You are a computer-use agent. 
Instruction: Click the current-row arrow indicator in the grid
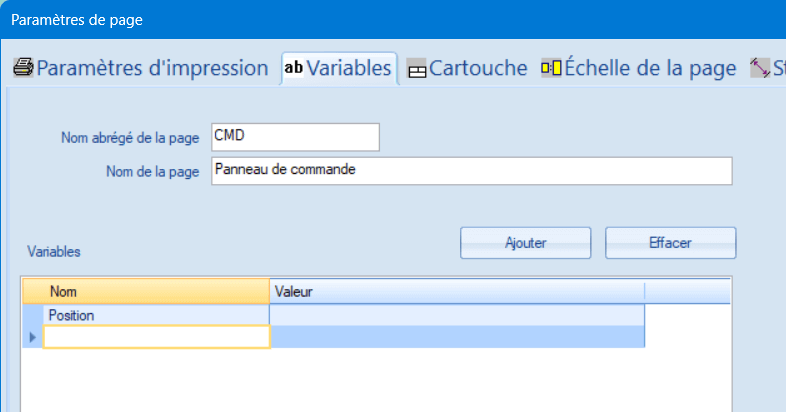click(x=33, y=337)
